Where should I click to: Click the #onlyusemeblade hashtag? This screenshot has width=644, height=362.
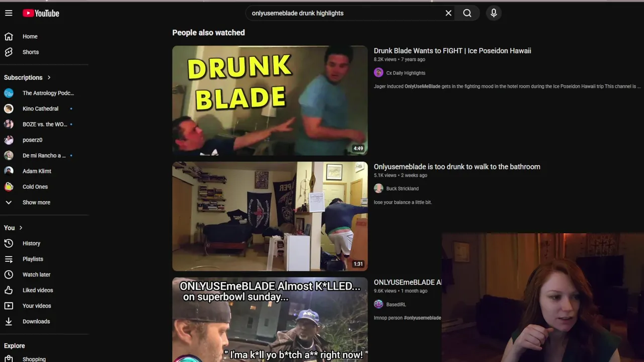tap(422, 318)
